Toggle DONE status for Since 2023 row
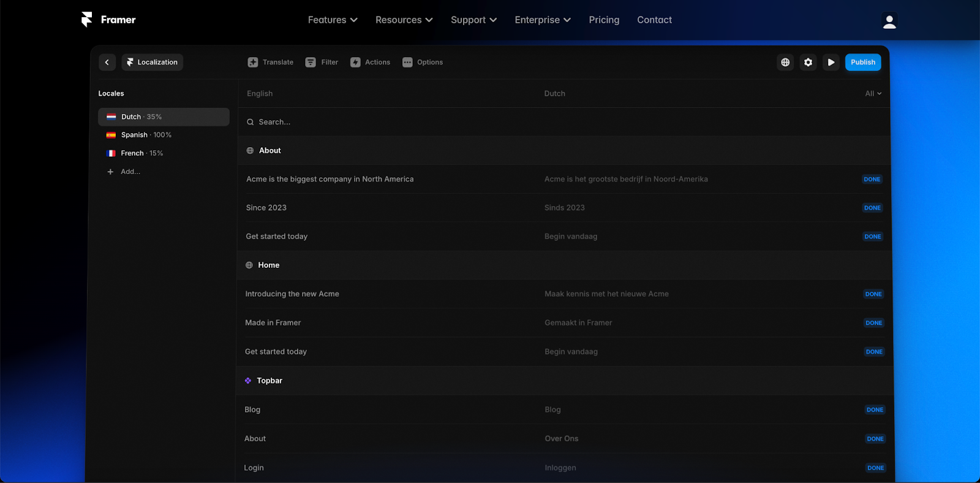980x483 pixels. pos(872,208)
